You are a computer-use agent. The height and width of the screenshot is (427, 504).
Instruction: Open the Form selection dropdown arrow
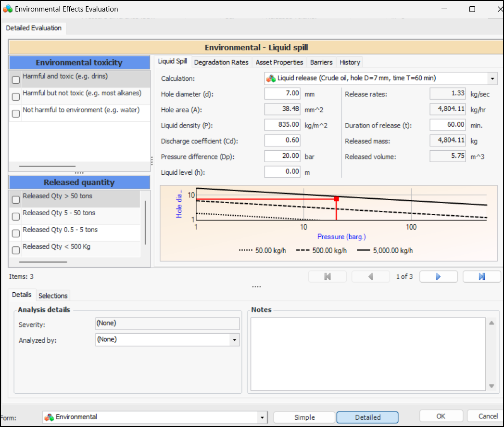tap(262, 417)
